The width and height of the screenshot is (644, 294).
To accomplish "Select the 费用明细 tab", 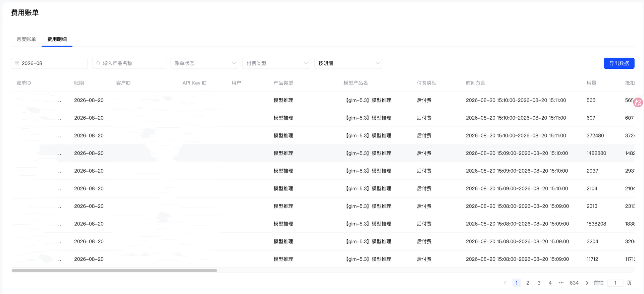I will [57, 39].
